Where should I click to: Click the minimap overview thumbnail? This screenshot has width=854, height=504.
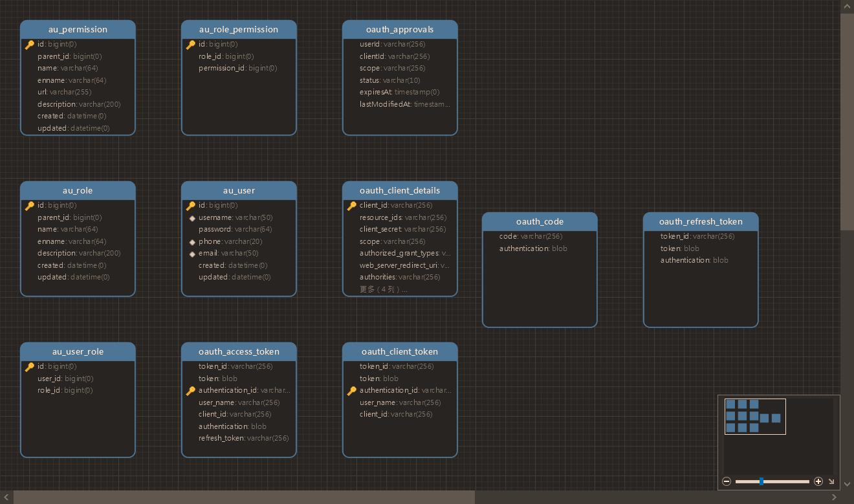(755, 416)
